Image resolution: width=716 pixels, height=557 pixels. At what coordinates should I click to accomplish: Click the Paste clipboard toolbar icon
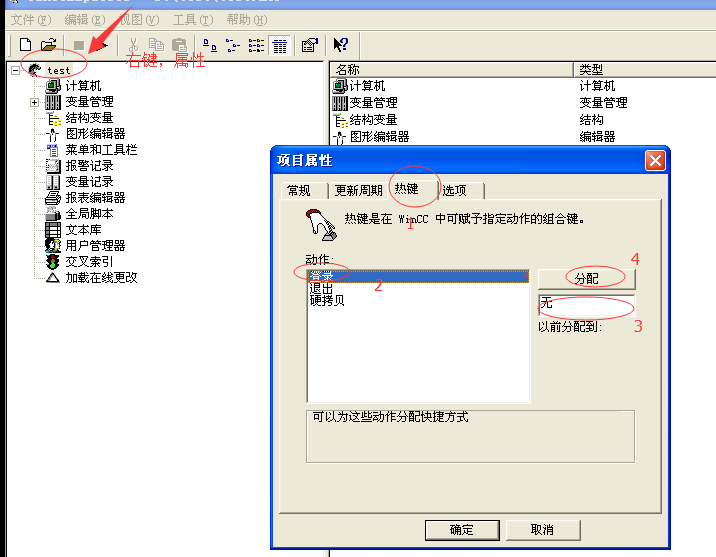point(179,45)
